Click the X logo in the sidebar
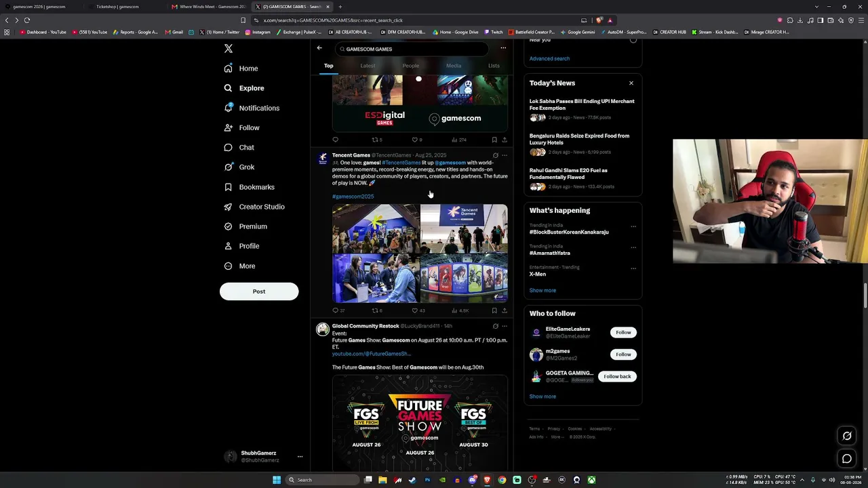 229,49
